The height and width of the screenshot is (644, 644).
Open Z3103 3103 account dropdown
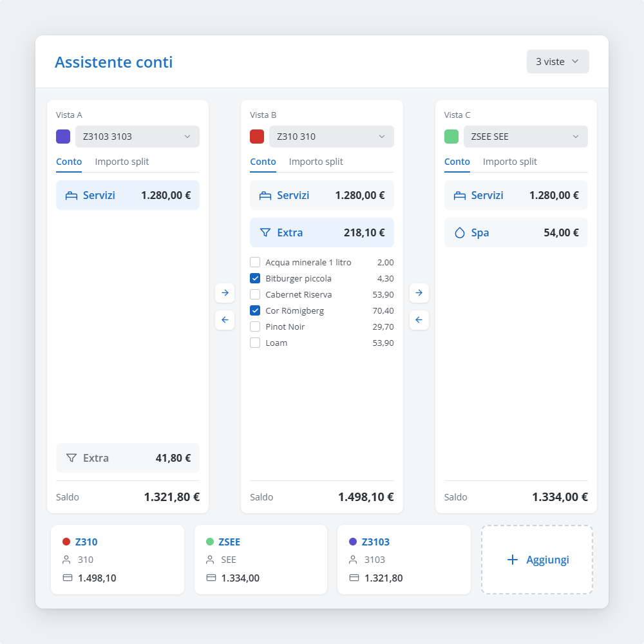coord(138,137)
